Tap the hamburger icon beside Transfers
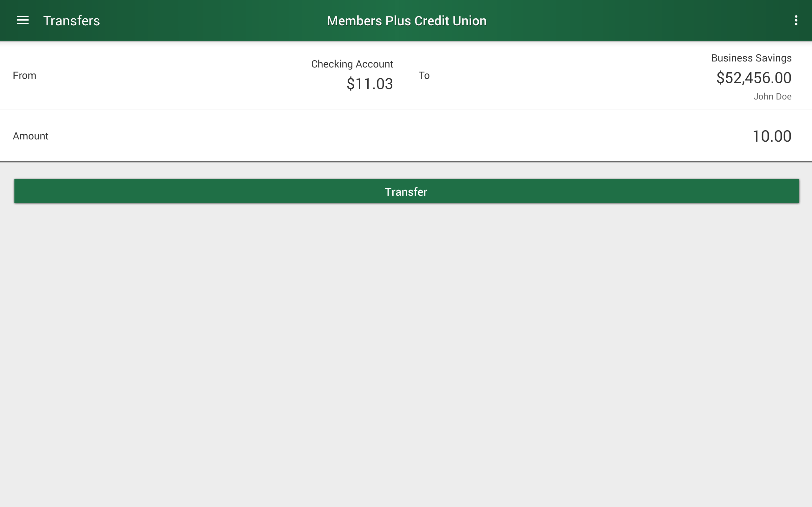 pos(23,20)
